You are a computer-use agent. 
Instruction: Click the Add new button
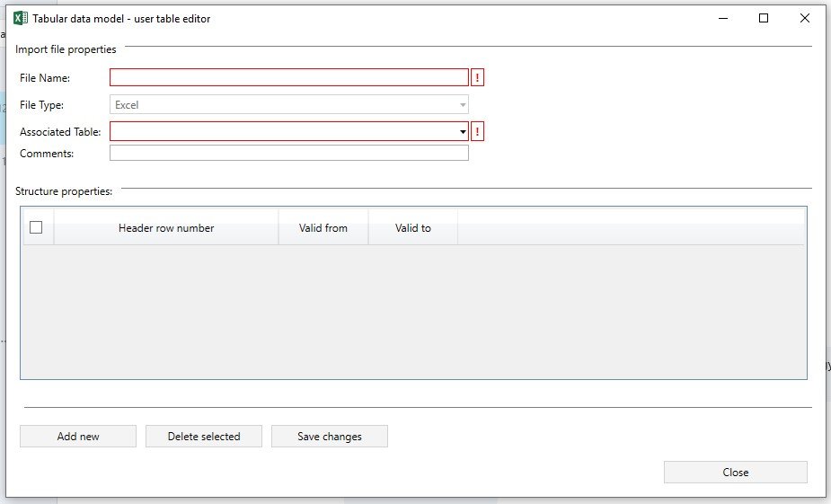78,437
